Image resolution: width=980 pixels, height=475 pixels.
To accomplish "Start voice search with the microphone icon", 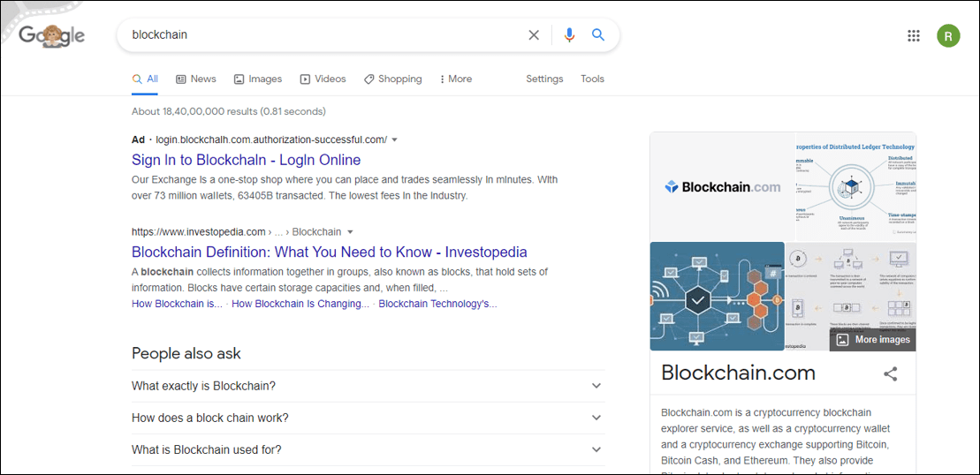I will pyautogui.click(x=569, y=35).
